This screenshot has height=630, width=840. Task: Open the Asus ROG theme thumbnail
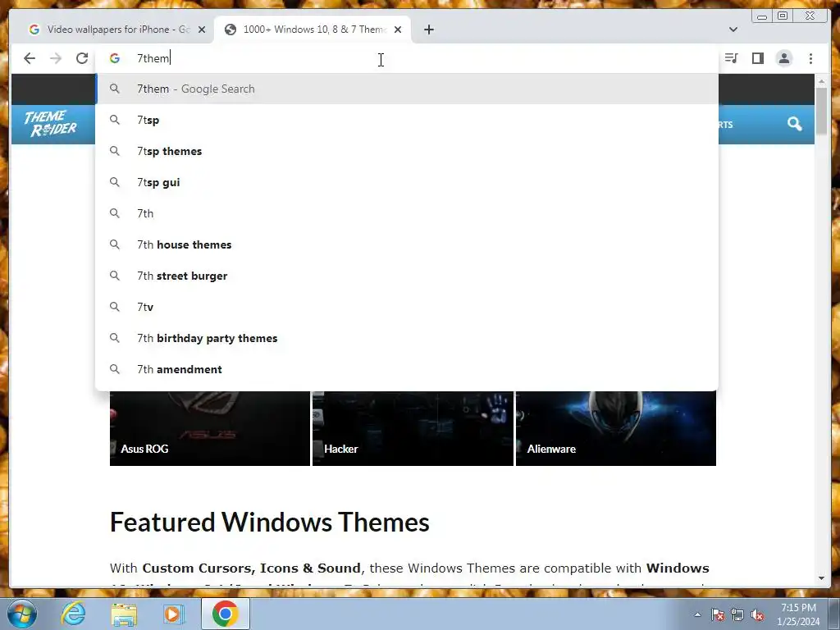pyautogui.click(x=209, y=428)
